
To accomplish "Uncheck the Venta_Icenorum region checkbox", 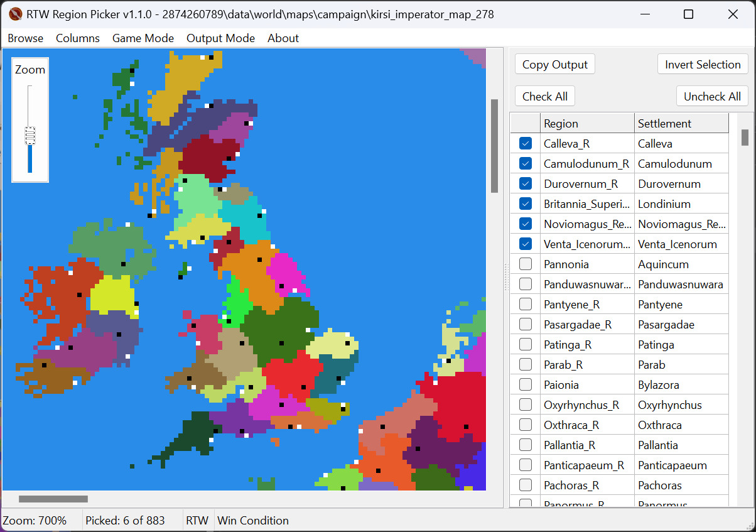I will pyautogui.click(x=526, y=244).
